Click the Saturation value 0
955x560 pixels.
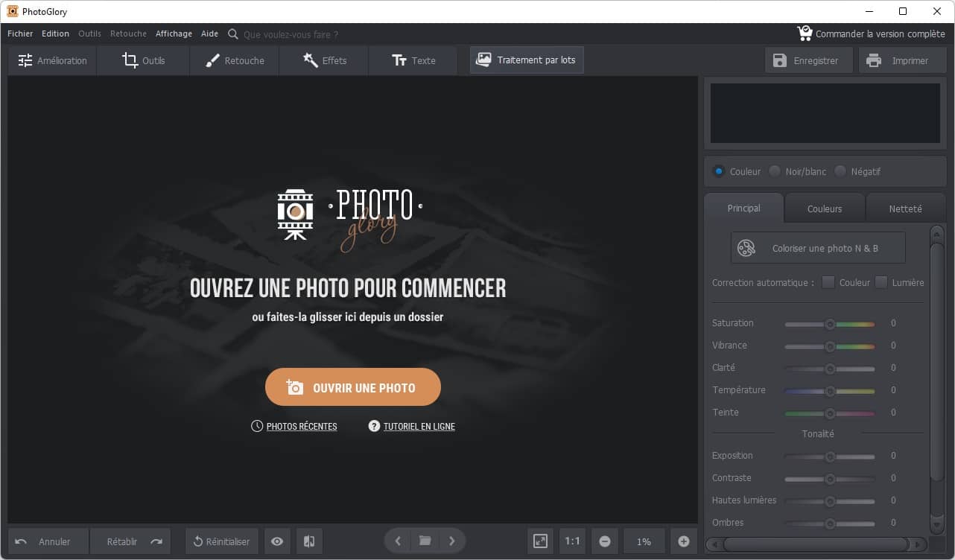pos(893,323)
